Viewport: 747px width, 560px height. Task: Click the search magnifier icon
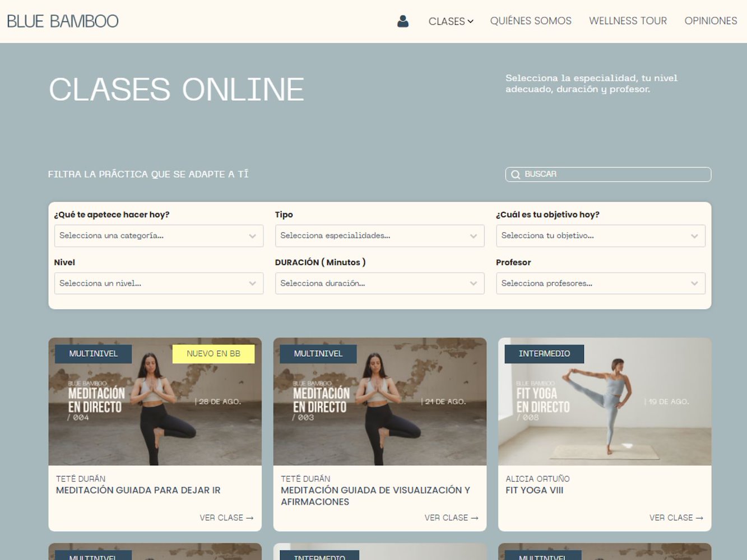(x=516, y=175)
